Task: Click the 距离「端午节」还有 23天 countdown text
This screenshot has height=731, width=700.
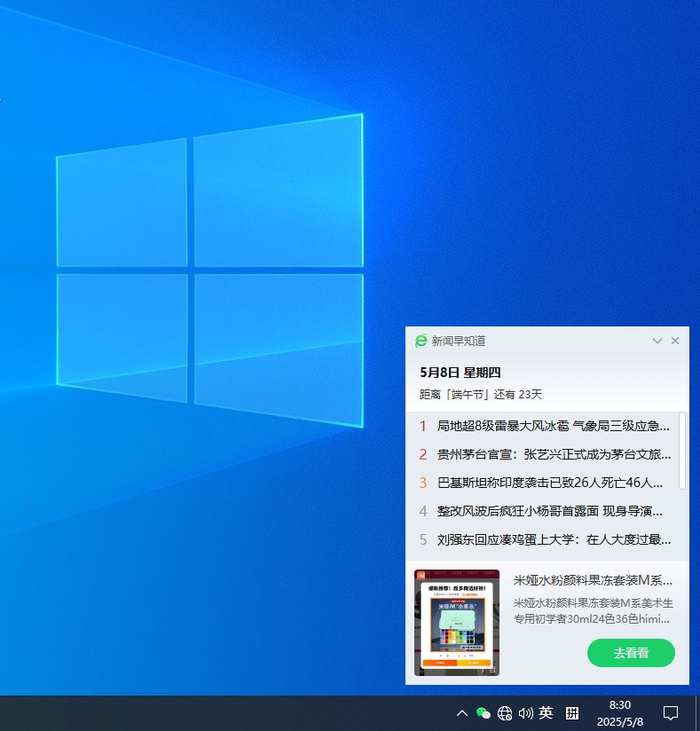Action: [x=480, y=395]
